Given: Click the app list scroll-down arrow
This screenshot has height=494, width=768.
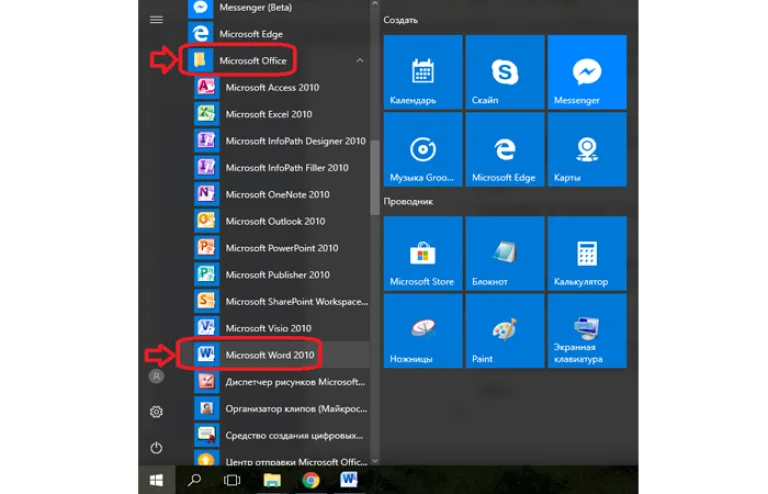Looking at the screenshot, I should [x=375, y=461].
